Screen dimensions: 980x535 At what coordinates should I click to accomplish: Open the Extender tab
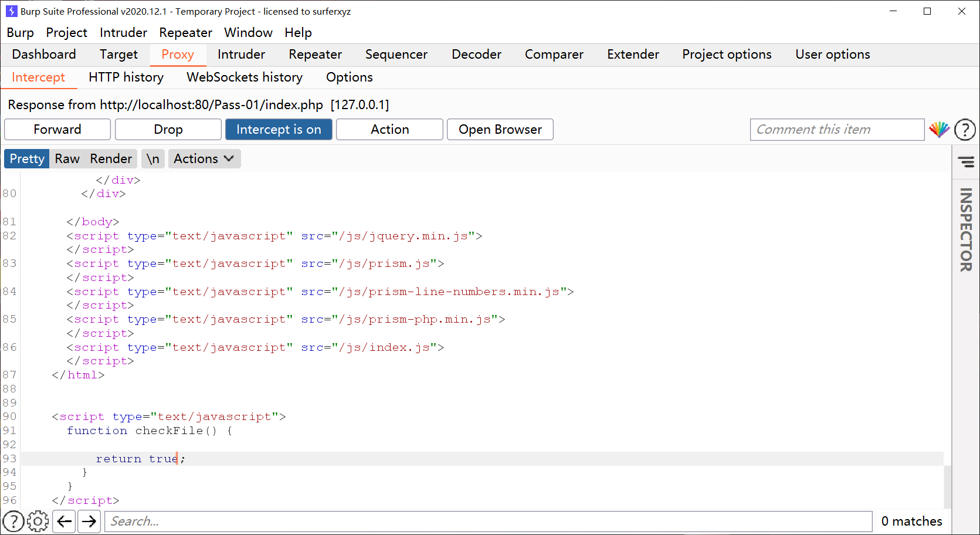tap(633, 55)
